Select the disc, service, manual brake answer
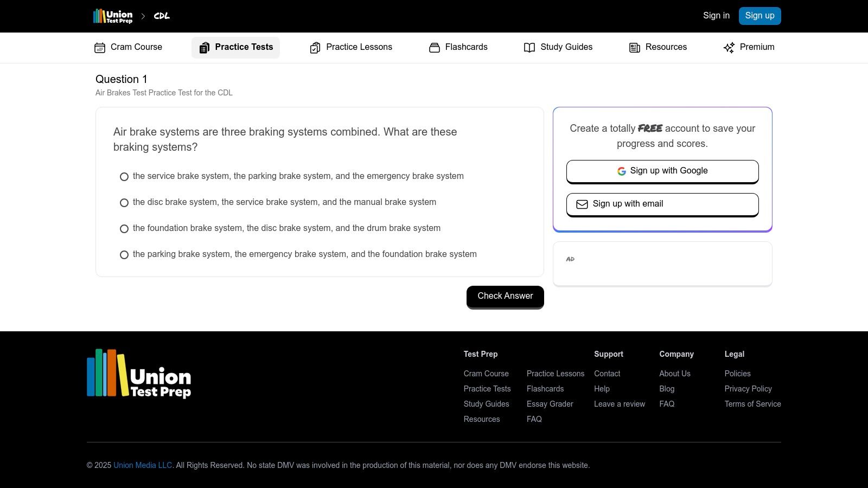 click(x=124, y=203)
